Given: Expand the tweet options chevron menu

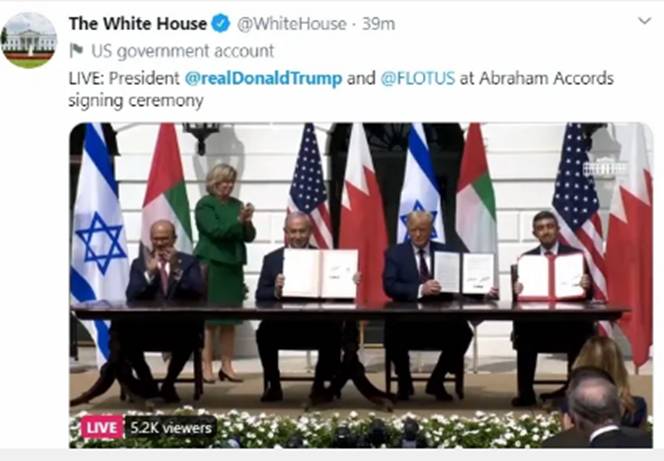Looking at the screenshot, I should (644, 20).
